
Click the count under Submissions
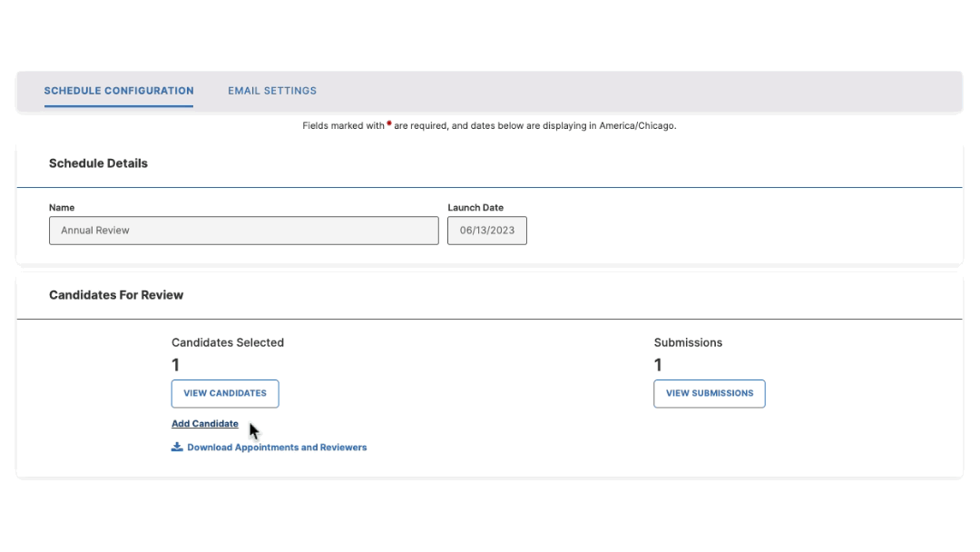pos(658,365)
